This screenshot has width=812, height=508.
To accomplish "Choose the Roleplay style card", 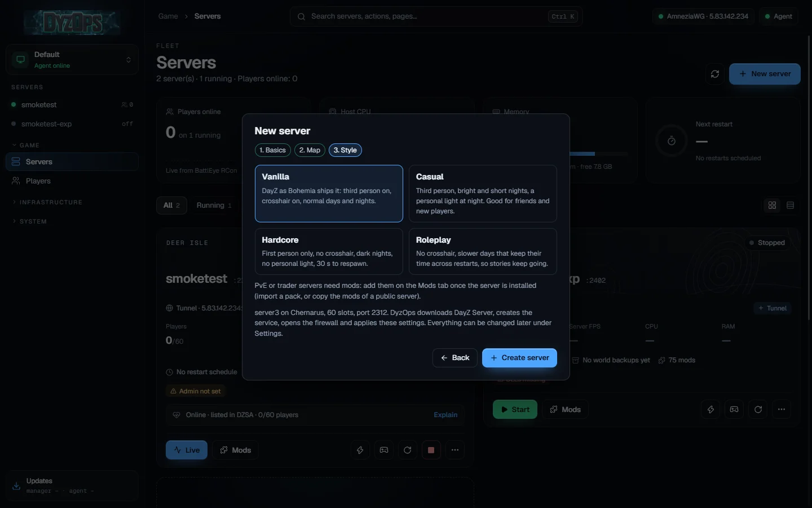I will (x=483, y=251).
